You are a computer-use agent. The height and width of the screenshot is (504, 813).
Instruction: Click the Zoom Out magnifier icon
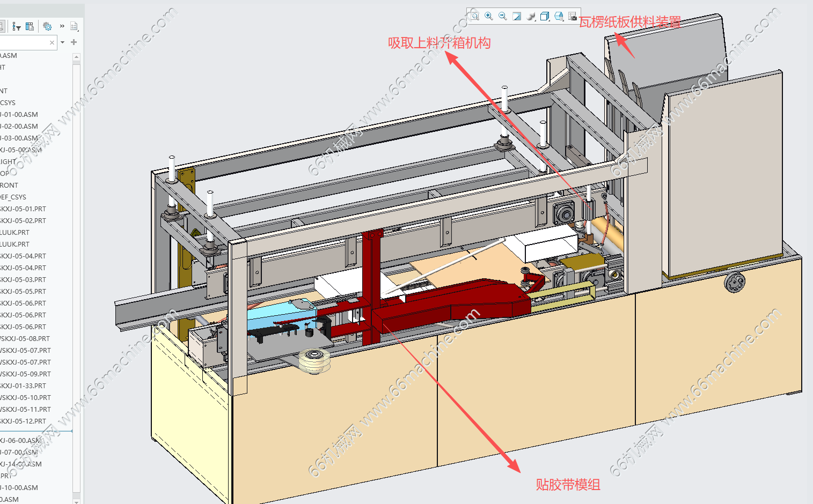click(503, 16)
